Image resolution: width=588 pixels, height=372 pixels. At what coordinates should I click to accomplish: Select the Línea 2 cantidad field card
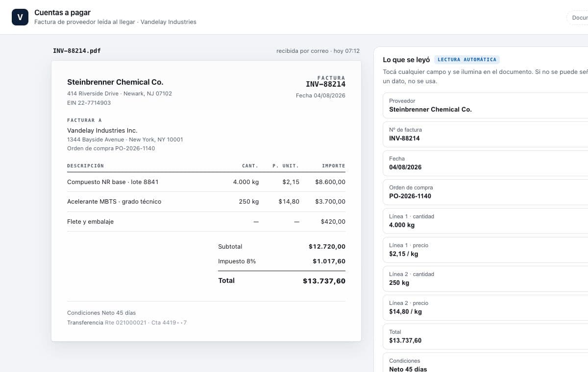pos(485,279)
